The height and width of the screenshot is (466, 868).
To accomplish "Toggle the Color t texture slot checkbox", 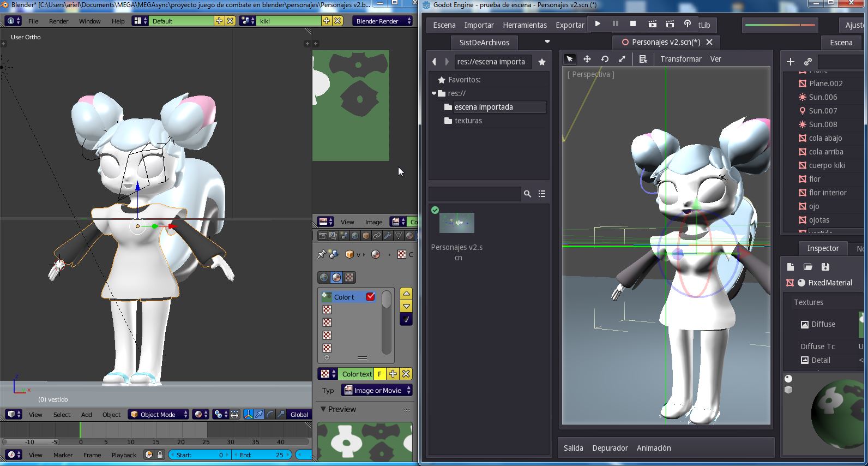I will [371, 297].
